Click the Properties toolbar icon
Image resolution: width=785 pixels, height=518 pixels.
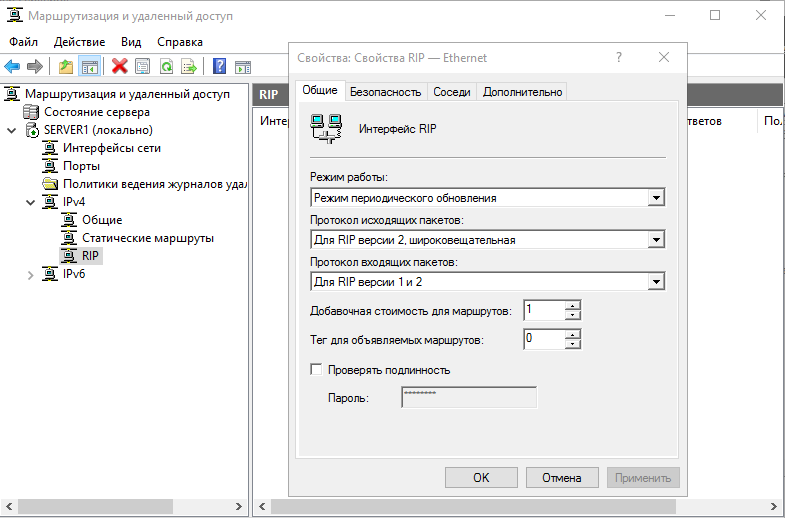click(142, 66)
